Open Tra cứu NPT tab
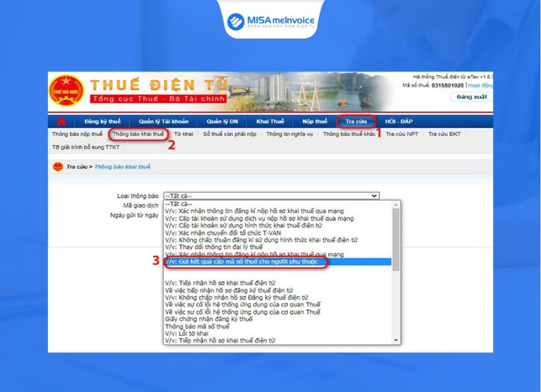The image size is (541, 392). coord(402,134)
